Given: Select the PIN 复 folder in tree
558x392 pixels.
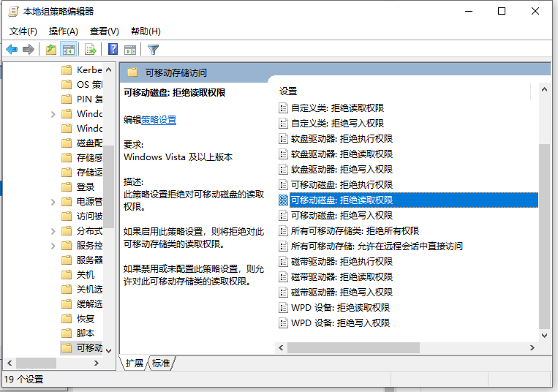Looking at the screenshot, I should point(81,99).
